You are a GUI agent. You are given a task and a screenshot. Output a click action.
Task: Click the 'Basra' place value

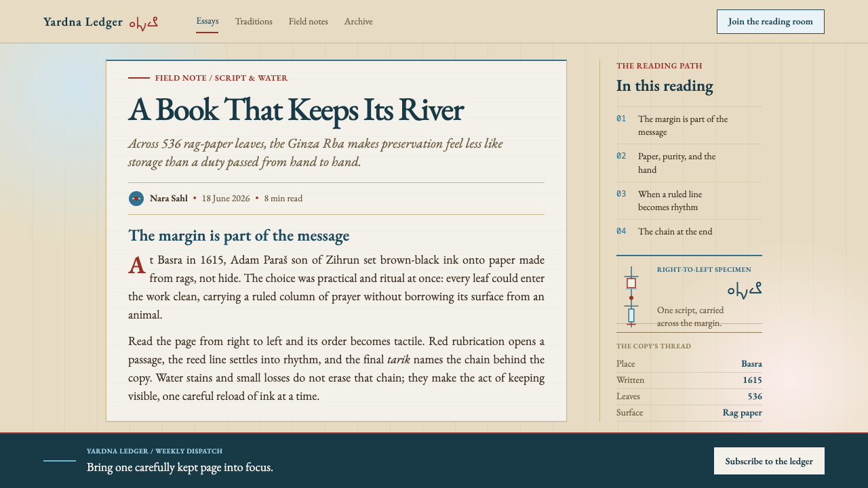751,364
